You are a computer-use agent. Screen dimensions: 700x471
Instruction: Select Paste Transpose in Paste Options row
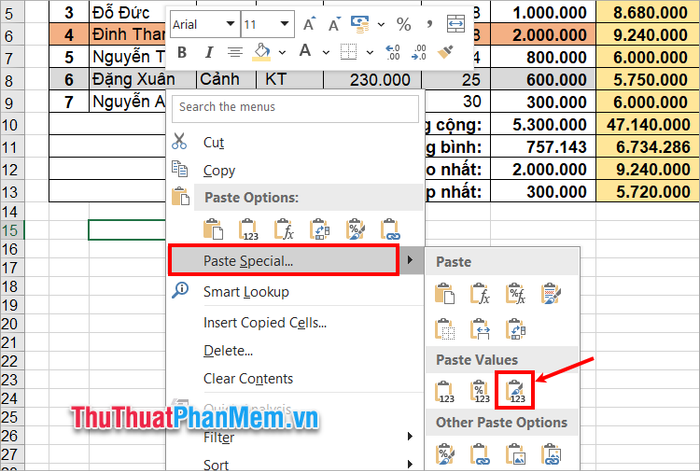coord(319,230)
